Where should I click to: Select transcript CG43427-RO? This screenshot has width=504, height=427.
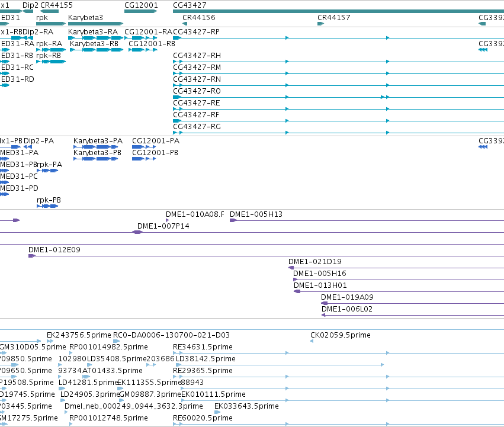coord(338,97)
